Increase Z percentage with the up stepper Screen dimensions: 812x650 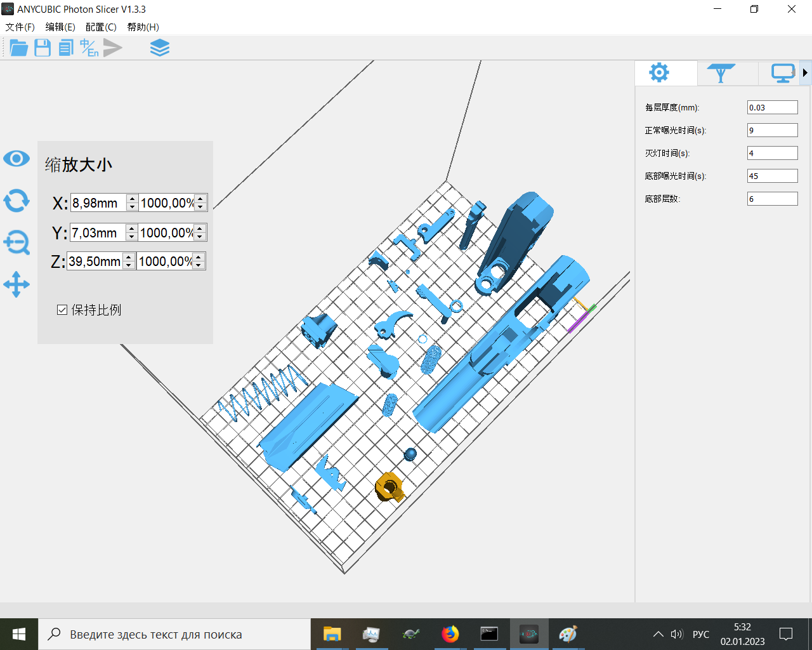(199, 257)
